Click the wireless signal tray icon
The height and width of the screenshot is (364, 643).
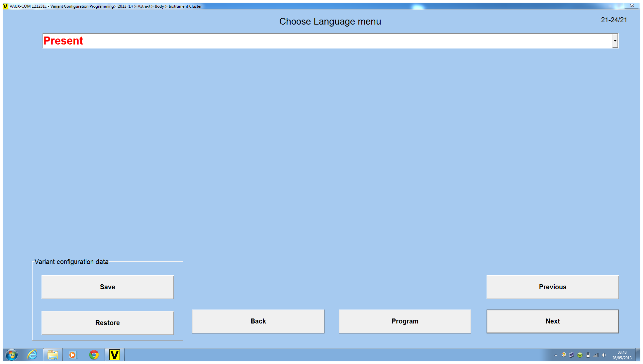coord(596,355)
